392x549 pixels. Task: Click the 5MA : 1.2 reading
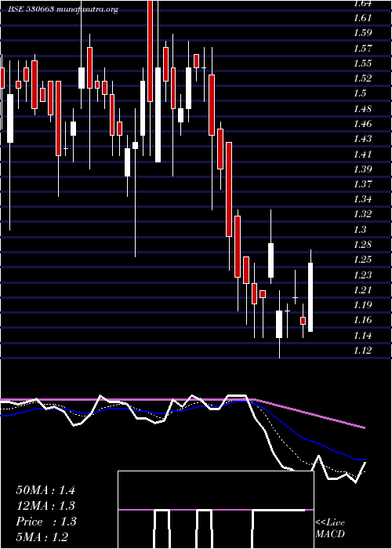pos(42,536)
